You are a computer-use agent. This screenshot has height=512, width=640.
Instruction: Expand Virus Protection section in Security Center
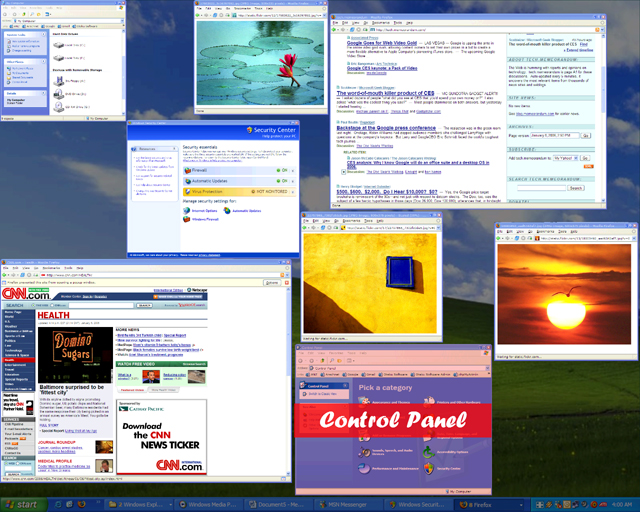tap(293, 192)
